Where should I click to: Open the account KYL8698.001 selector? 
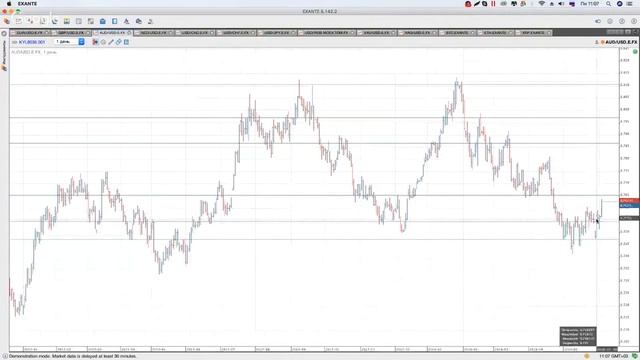pos(32,42)
